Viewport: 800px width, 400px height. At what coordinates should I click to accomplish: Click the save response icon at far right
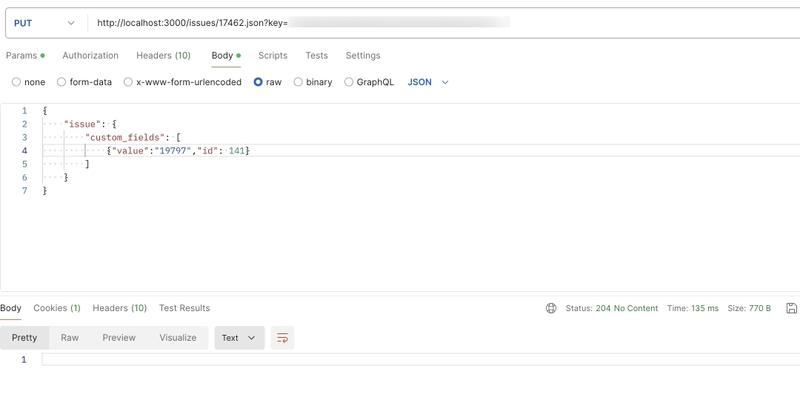[x=792, y=308]
